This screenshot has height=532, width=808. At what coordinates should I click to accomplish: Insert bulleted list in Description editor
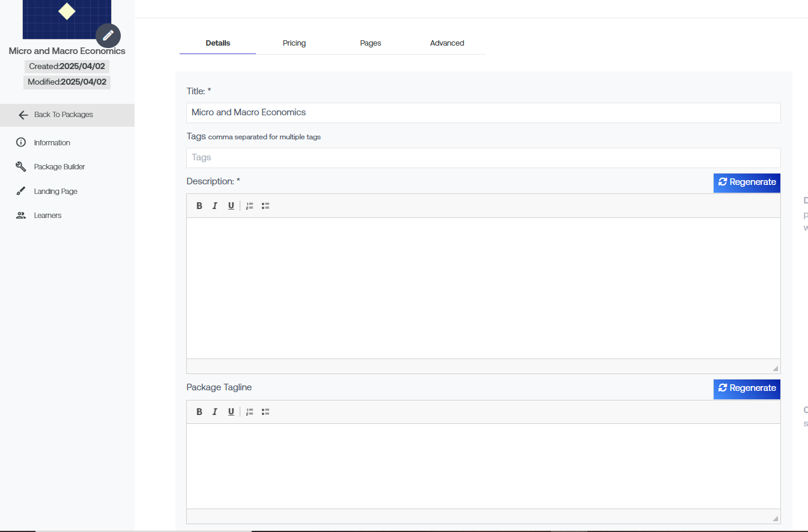point(266,206)
